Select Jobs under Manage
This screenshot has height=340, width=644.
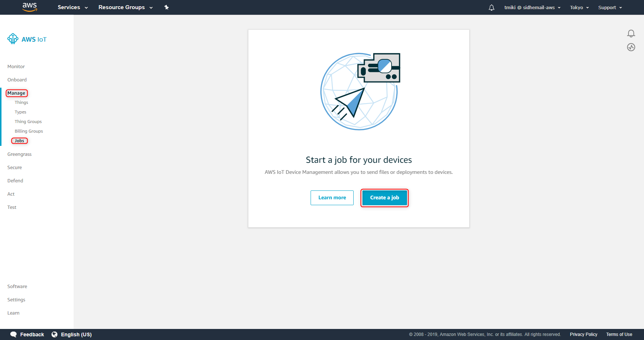[20, 141]
